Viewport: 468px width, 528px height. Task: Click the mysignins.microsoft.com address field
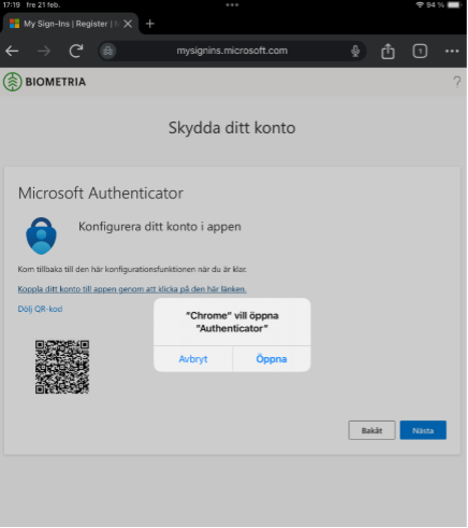232,51
